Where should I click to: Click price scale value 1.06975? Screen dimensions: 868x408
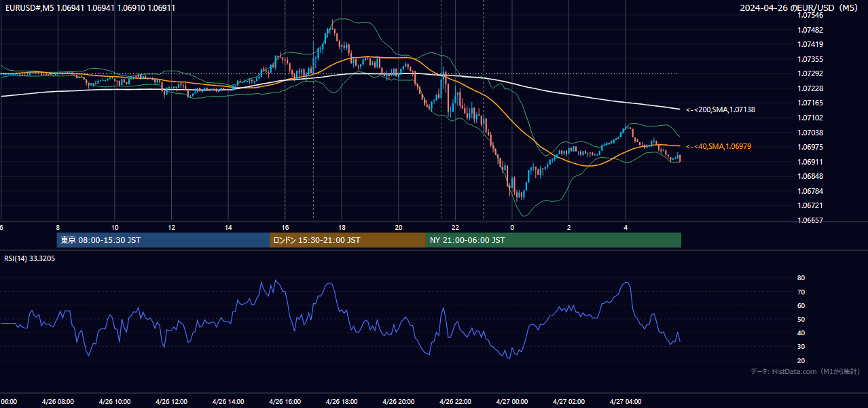pos(810,147)
